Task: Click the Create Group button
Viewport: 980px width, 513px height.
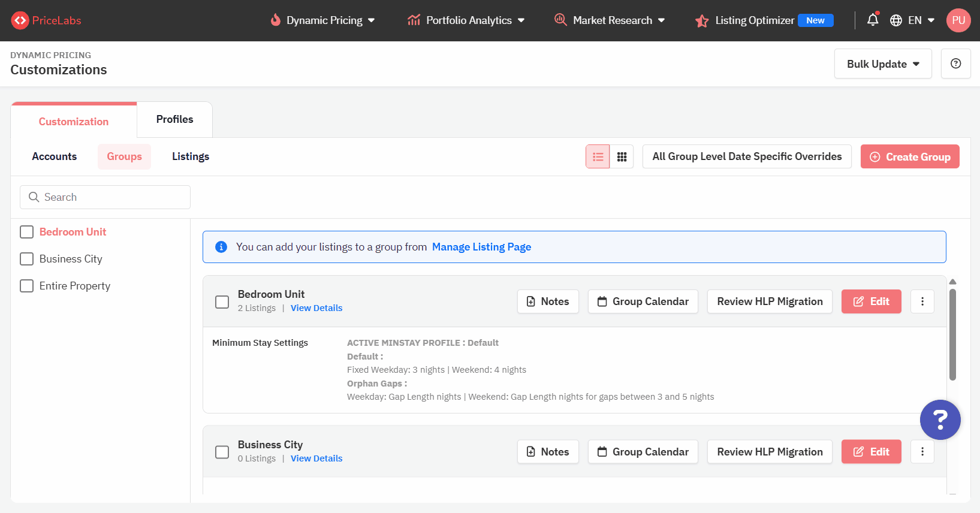Action: (x=909, y=156)
